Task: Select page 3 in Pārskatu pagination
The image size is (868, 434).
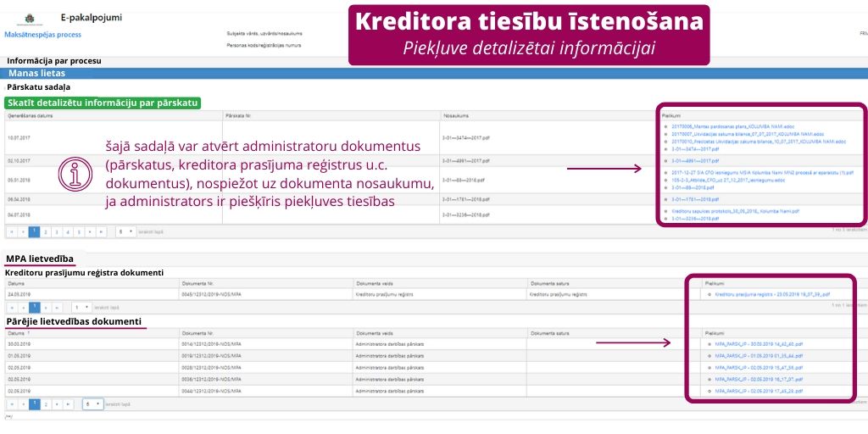Action: tap(57, 231)
